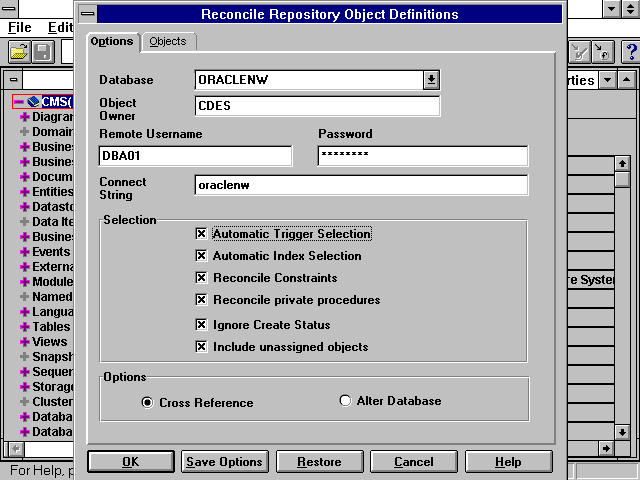Click the floppy disk save icon

click(43, 51)
